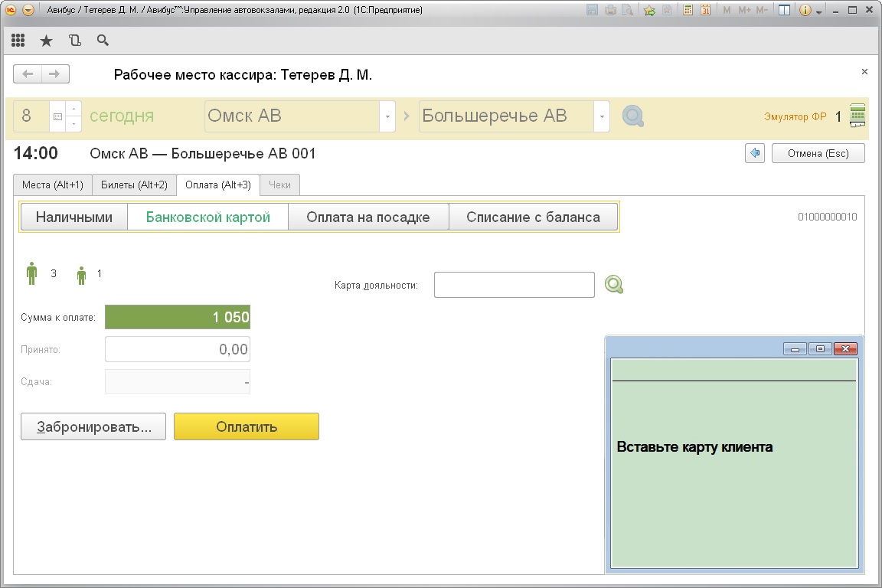Look up the loyalty card with magnifier
The height and width of the screenshot is (588, 882).
click(x=613, y=285)
